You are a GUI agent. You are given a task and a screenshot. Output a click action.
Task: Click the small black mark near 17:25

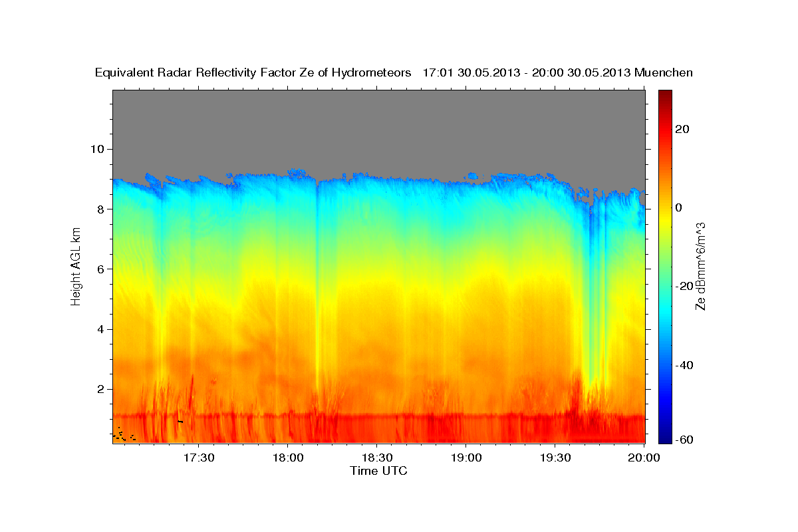(x=180, y=422)
